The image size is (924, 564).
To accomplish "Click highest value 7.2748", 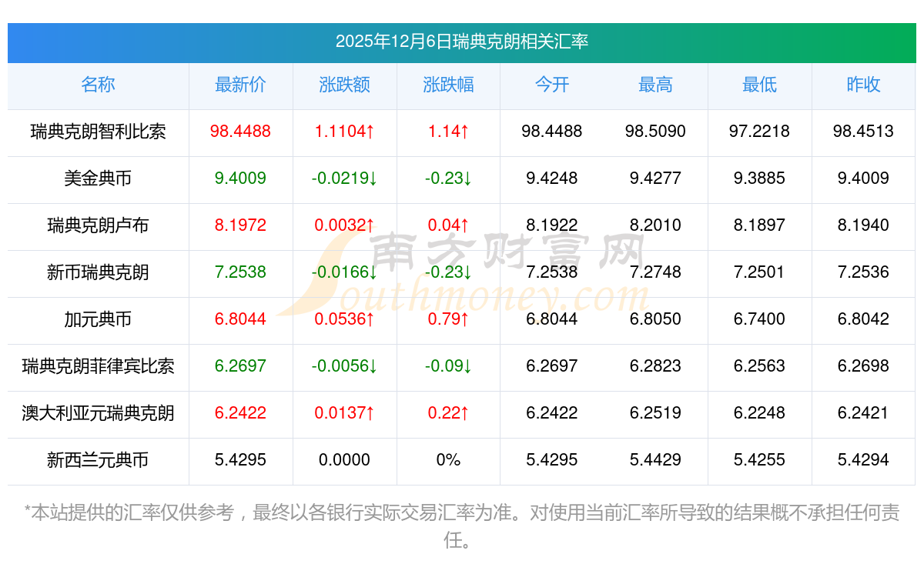I will (655, 272).
